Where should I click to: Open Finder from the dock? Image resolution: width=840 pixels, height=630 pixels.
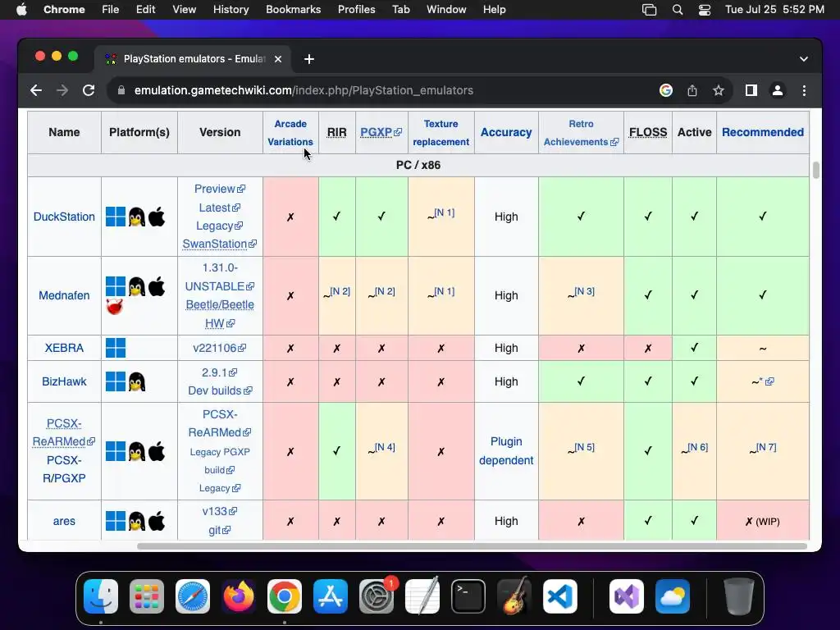[101, 596]
